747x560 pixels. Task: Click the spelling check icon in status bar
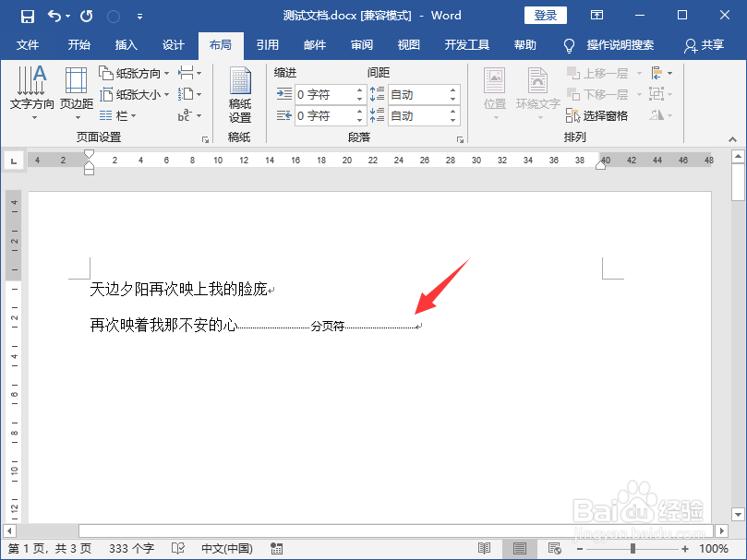point(178,548)
